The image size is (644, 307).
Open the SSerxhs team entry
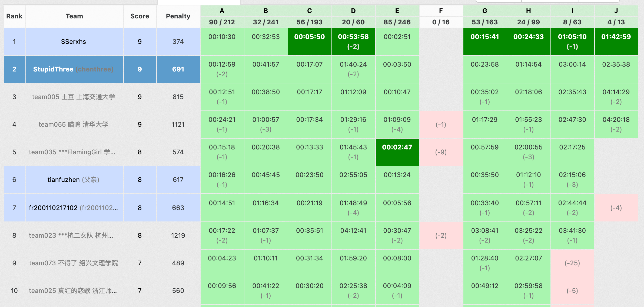(x=74, y=42)
